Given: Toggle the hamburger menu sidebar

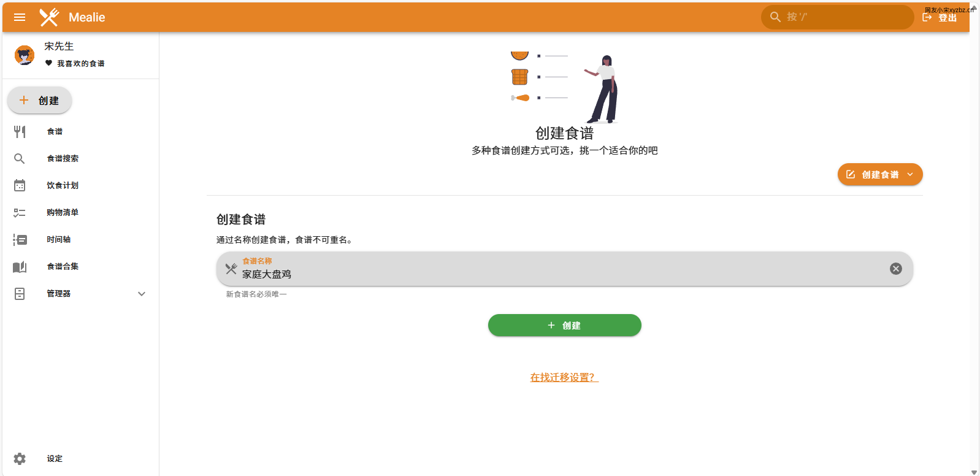Looking at the screenshot, I should [20, 17].
